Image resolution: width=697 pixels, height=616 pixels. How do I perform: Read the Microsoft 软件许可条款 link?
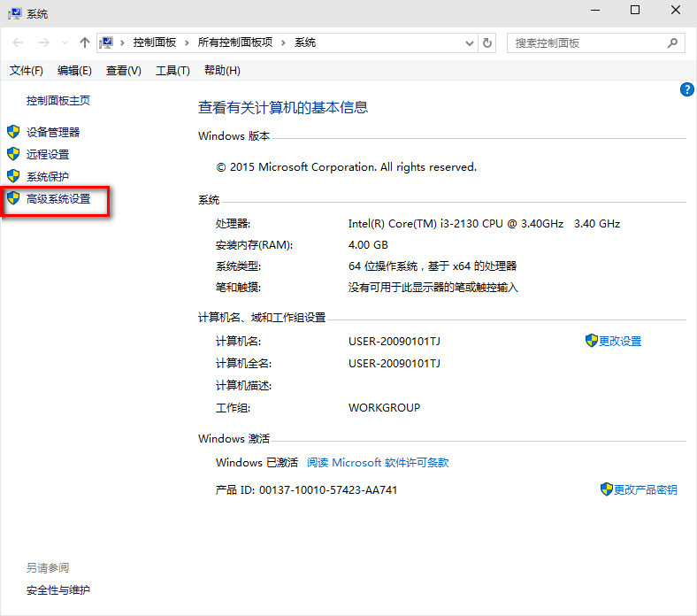(x=378, y=463)
